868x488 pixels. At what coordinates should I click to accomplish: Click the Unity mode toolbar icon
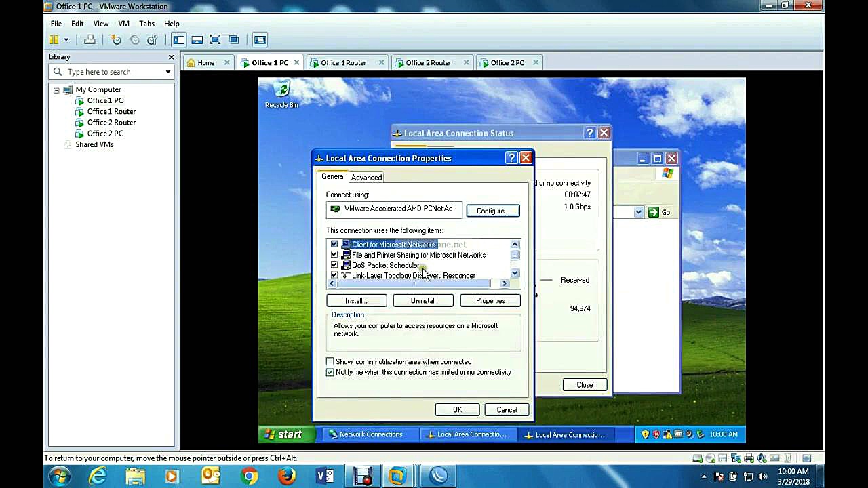click(x=234, y=40)
